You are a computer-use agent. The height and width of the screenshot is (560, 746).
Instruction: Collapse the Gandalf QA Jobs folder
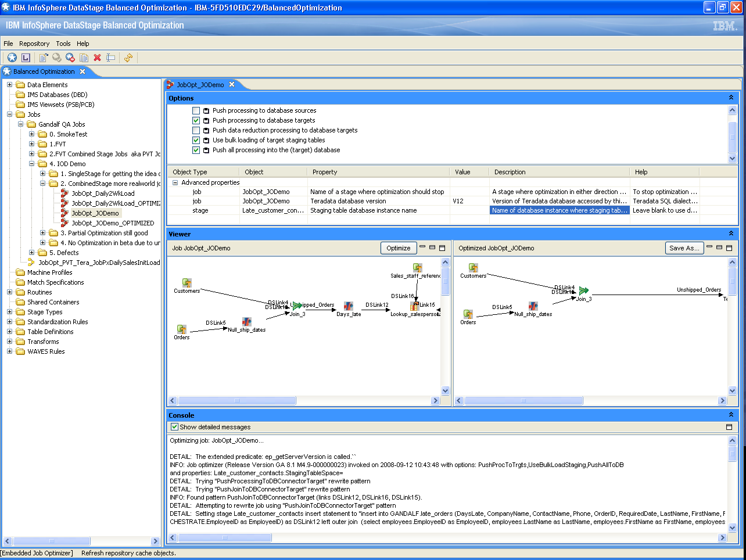coord(20,124)
